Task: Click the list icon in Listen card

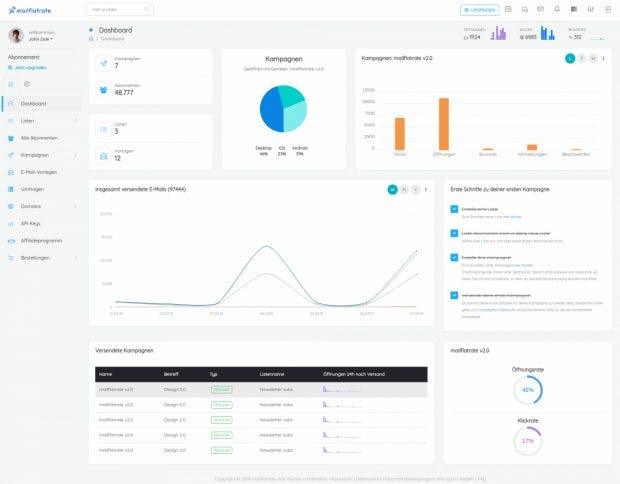Action: 104,129
